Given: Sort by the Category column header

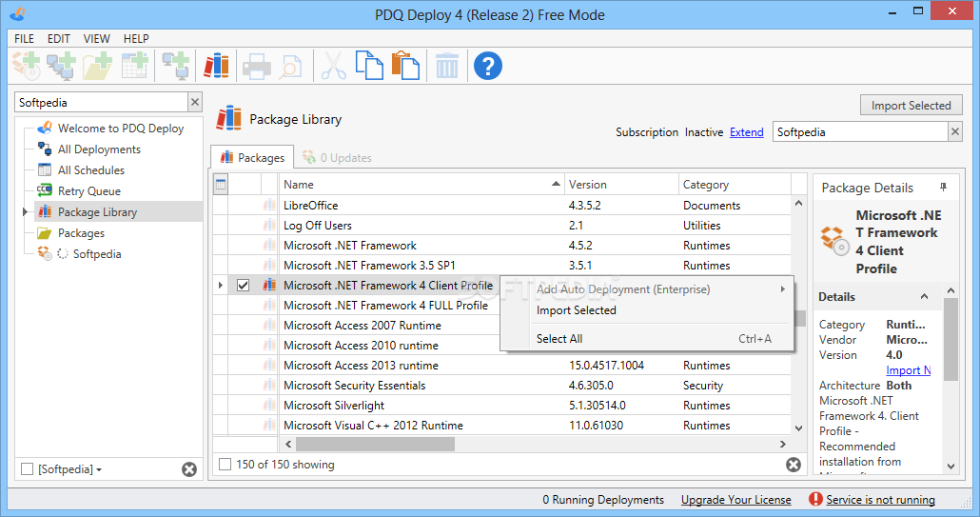Looking at the screenshot, I should (x=735, y=184).
